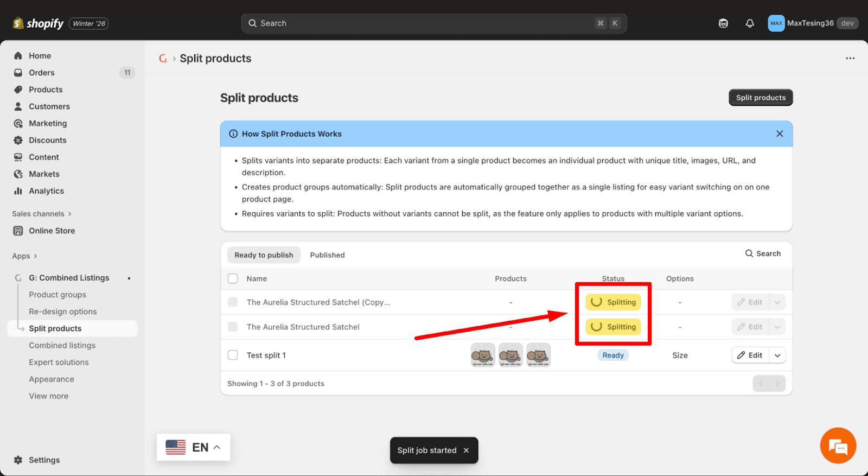Screen dimensions: 868x476
Task: Switch to Ready to publish tab
Action: click(x=264, y=255)
